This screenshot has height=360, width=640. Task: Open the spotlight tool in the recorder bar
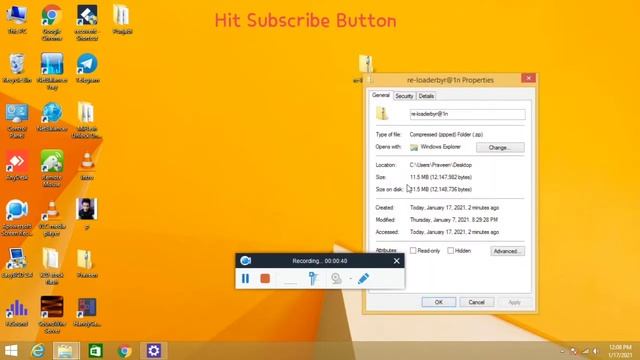tap(313, 278)
